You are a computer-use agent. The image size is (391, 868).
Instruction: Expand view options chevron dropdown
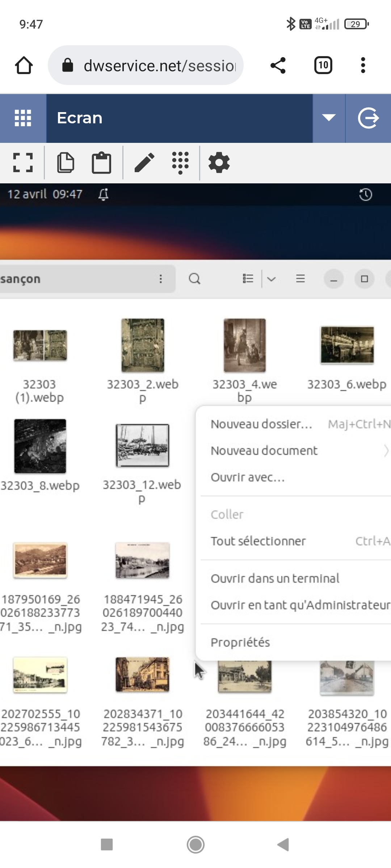tap(272, 279)
